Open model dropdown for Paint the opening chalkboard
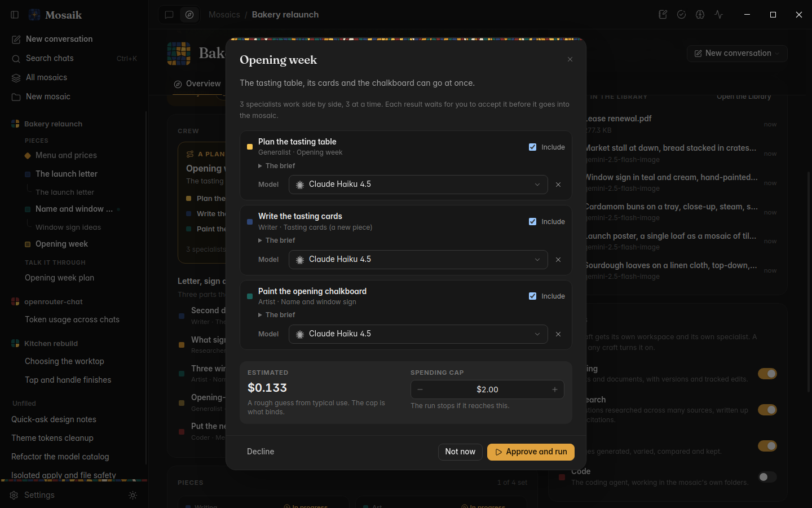812x508 pixels. (x=418, y=334)
